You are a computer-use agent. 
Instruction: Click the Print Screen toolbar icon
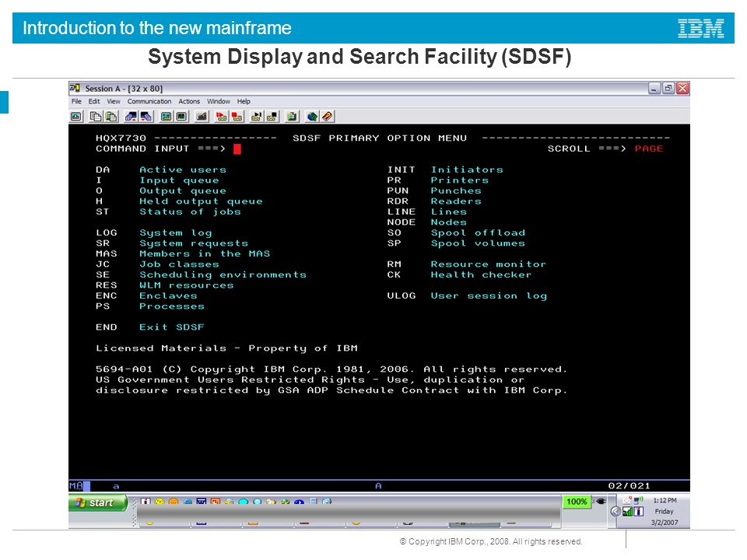76,116
